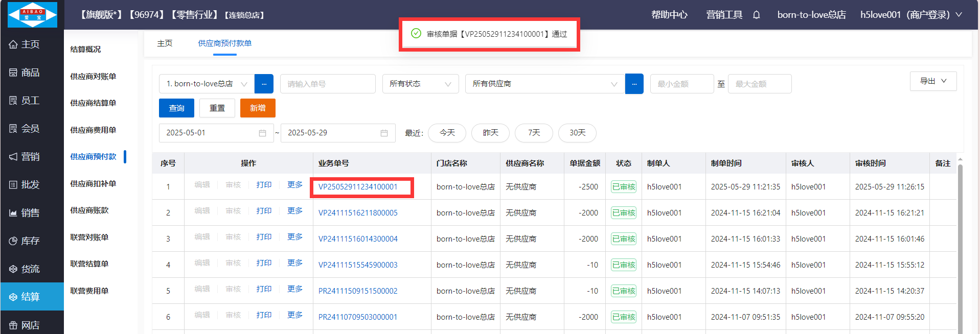The image size is (980, 334).
Task: Open the 库存 inventory sidebar item
Action: point(31,241)
